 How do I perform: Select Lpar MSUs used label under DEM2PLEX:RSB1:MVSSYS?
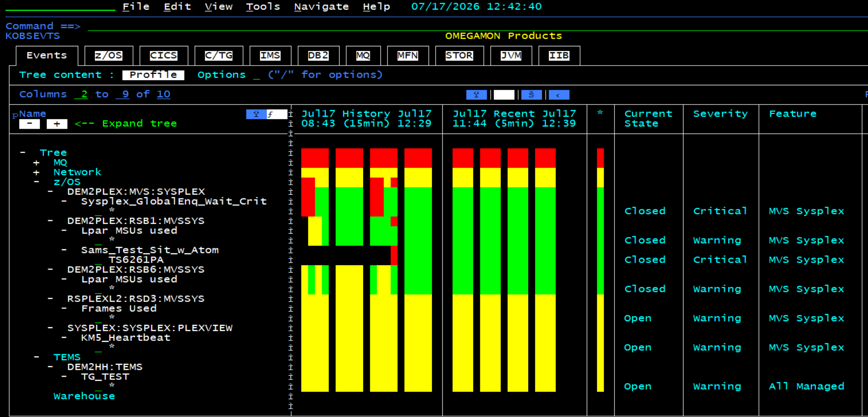click(x=129, y=231)
